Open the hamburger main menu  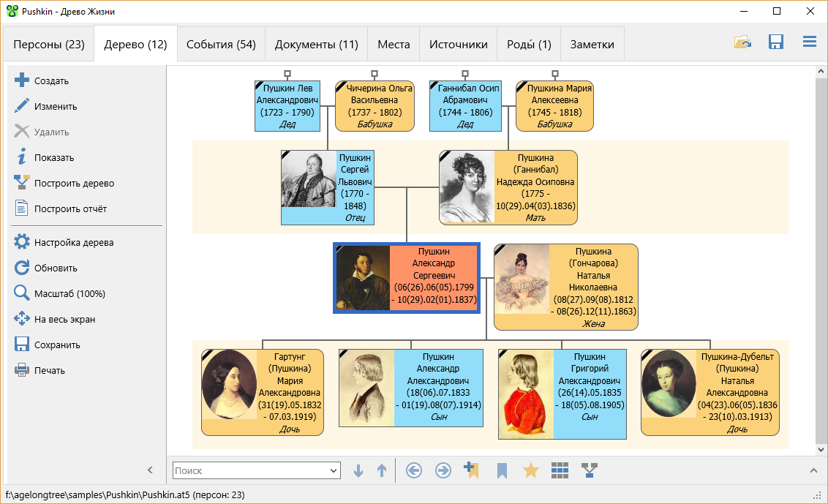click(x=809, y=42)
